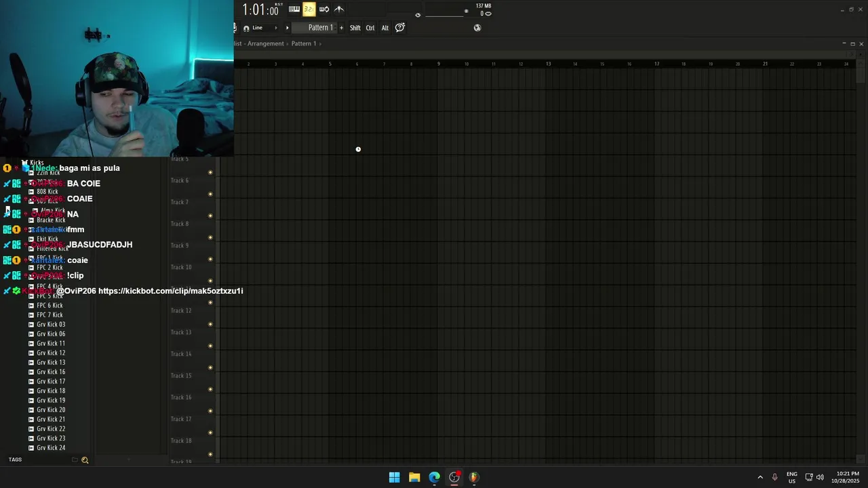
Task: Open the OBS Studio taskbar icon
Action: coord(454,477)
